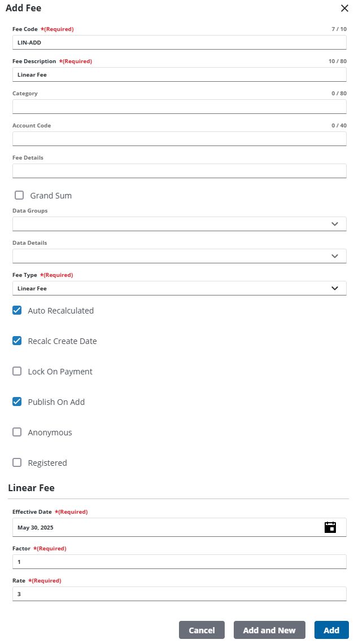The width and height of the screenshot is (354, 644).
Task: Uncheck Auto Recalculated option
Action: [17, 310]
